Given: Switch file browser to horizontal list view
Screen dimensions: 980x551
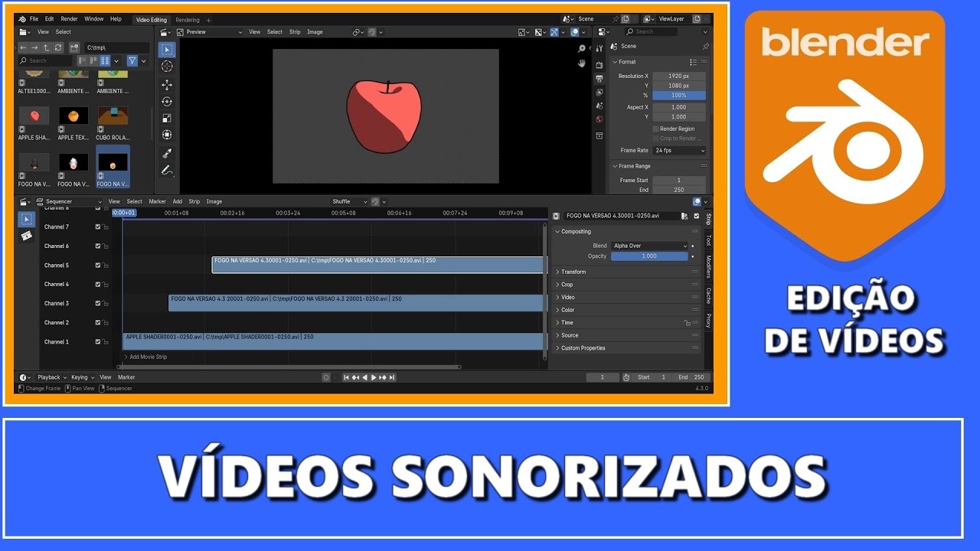Looking at the screenshot, I should click(x=93, y=60).
